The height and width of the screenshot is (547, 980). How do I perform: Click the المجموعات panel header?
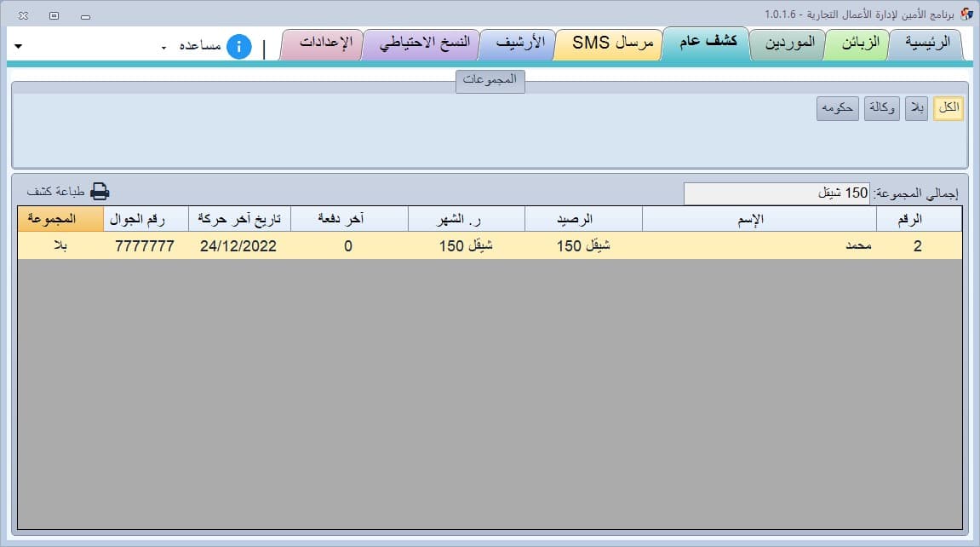pyautogui.click(x=490, y=81)
